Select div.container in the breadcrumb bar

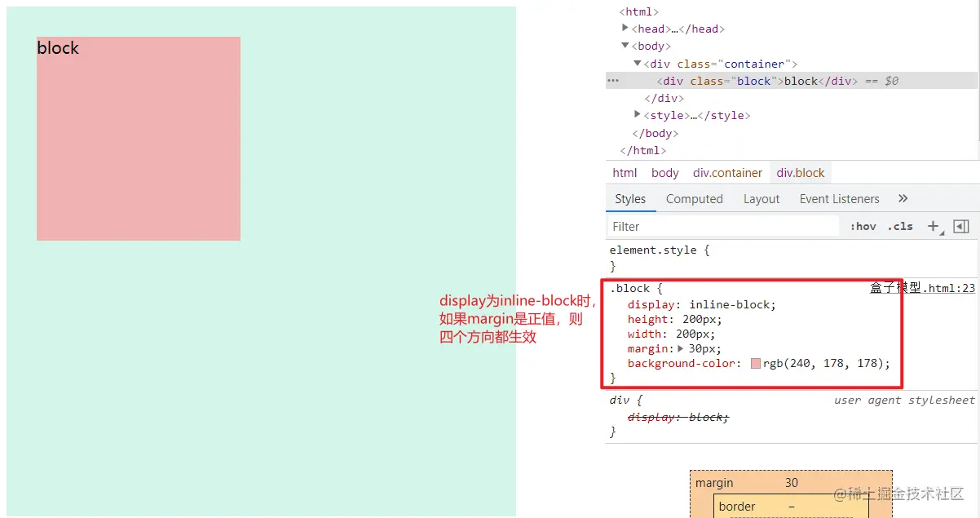(x=728, y=172)
